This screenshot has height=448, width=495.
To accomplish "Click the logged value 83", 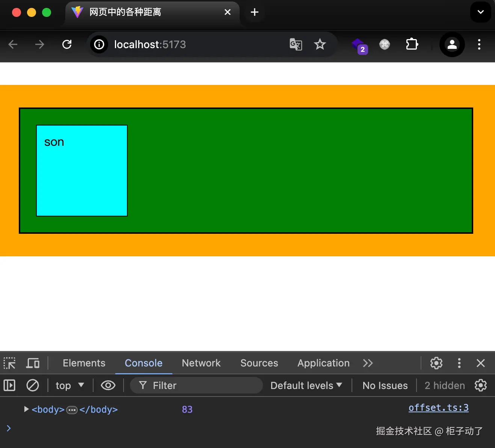I will [187, 409].
